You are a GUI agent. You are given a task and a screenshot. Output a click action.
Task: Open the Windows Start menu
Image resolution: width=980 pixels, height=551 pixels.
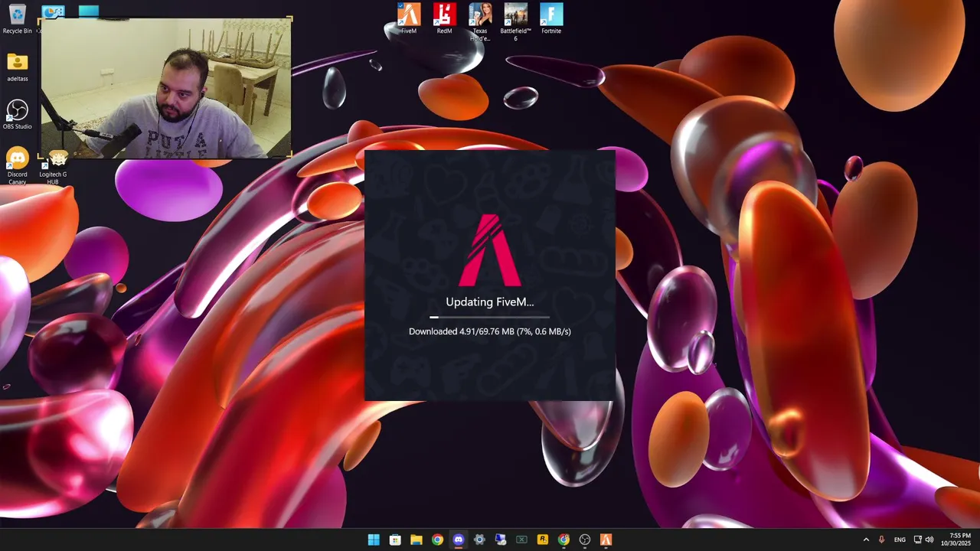pyautogui.click(x=374, y=540)
